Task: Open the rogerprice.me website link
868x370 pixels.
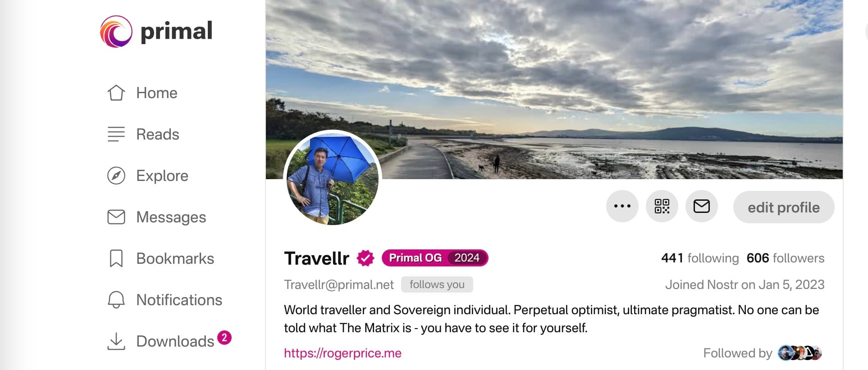Action: coord(343,353)
